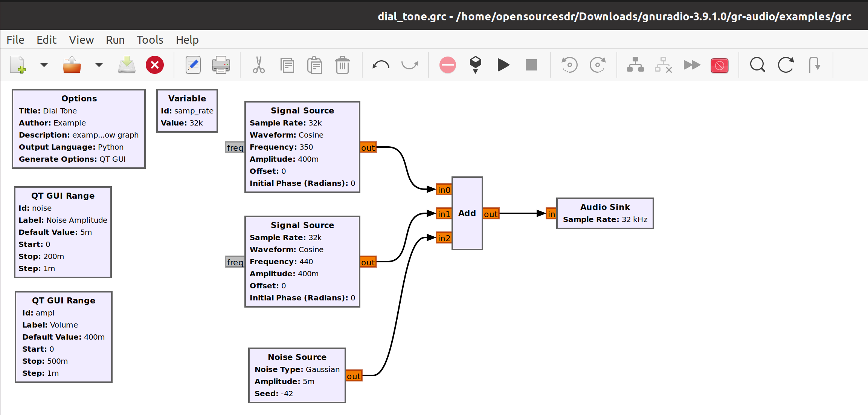Expand the Open file dropdown arrow
868x415 pixels.
99,65
